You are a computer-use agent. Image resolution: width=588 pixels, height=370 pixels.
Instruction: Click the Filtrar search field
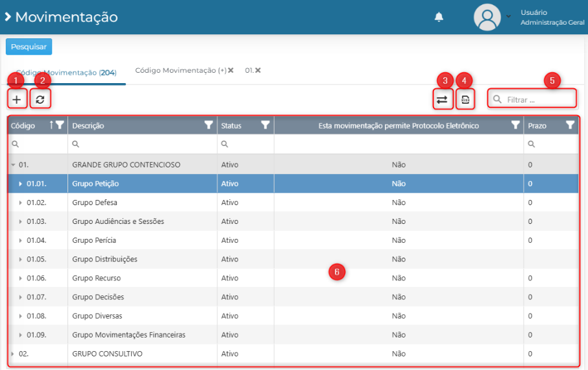tap(532, 99)
